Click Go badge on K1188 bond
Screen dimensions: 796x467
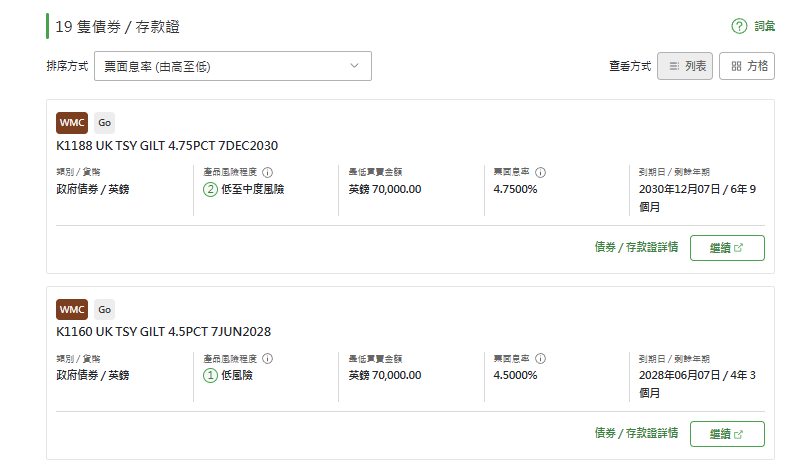(x=104, y=123)
